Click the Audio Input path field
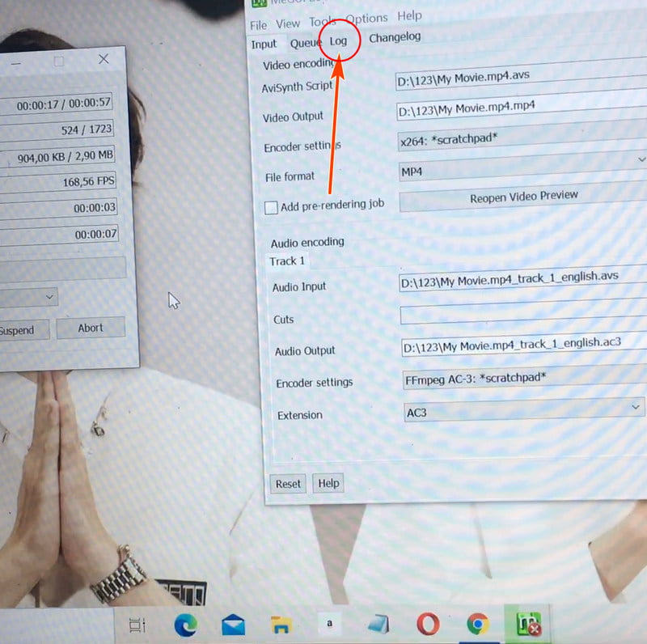 (523, 278)
